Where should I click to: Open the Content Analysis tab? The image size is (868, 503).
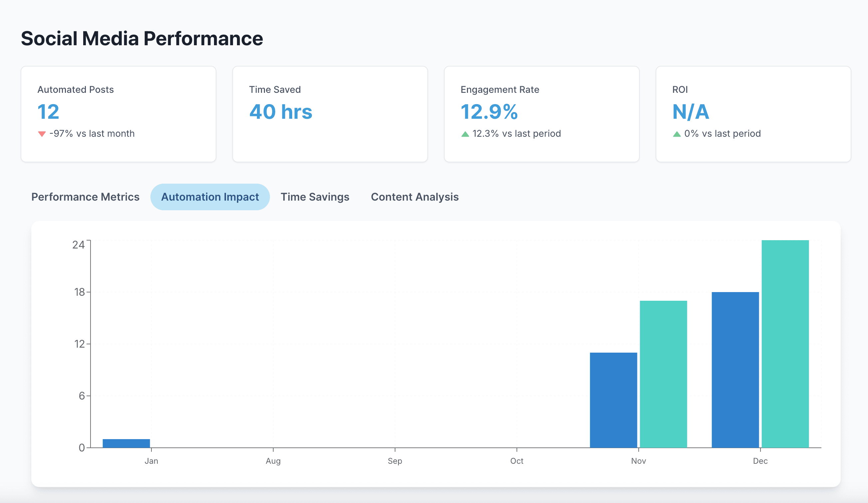(414, 197)
